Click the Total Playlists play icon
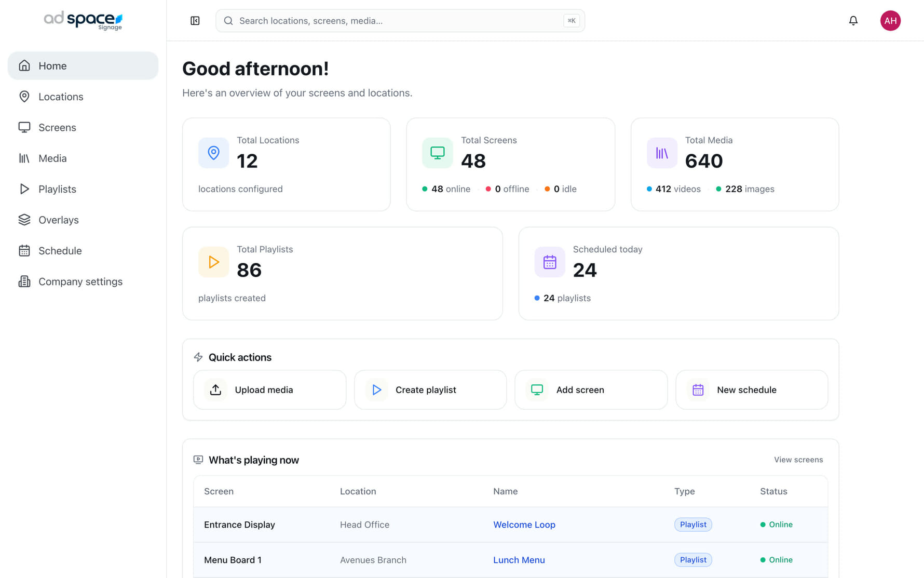Image resolution: width=924 pixels, height=578 pixels. pyautogui.click(x=213, y=262)
